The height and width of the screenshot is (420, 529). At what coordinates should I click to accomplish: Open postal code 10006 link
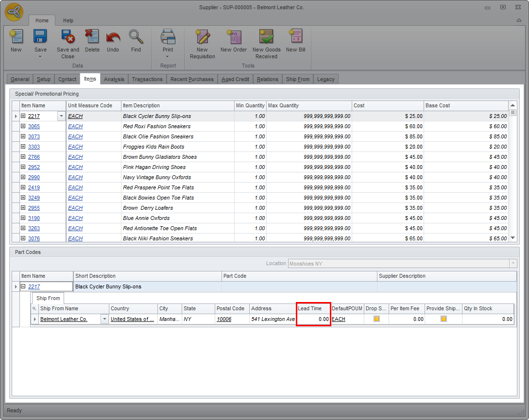pos(224,319)
